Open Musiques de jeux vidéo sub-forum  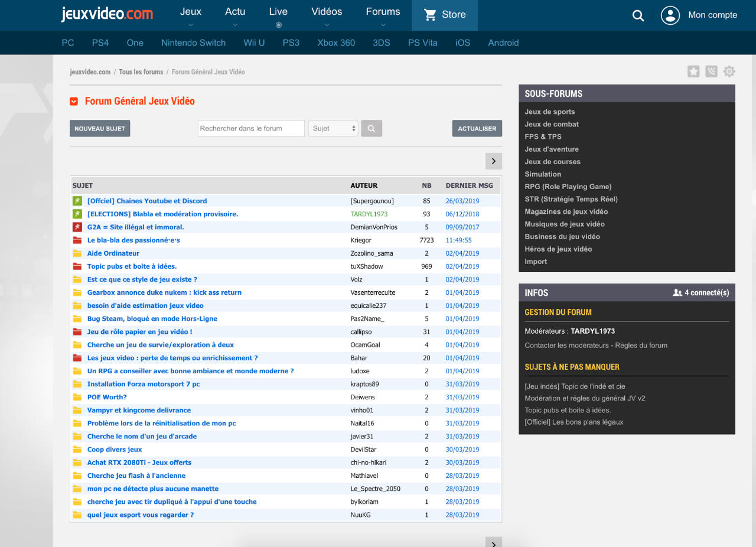(x=565, y=224)
